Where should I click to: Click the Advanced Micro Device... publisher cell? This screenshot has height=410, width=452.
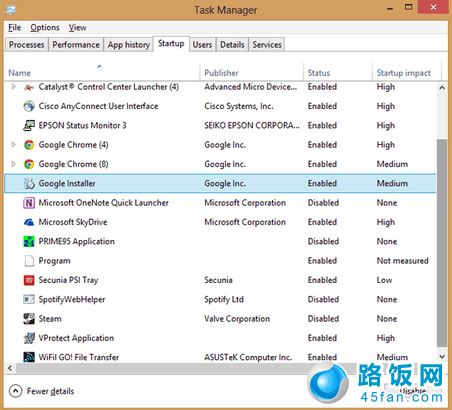click(251, 87)
